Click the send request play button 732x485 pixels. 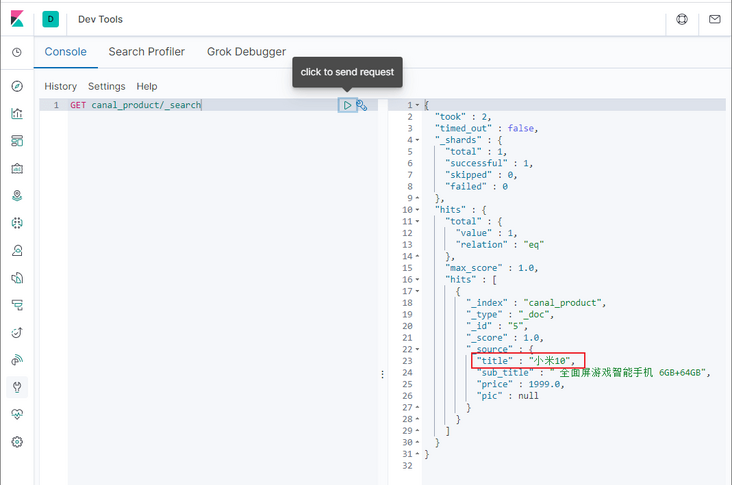pyautogui.click(x=347, y=105)
